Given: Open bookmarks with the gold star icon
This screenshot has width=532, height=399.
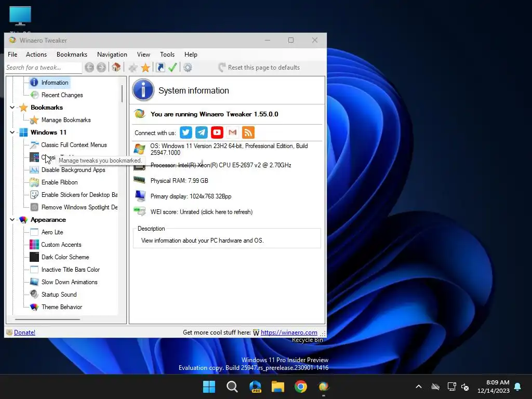Looking at the screenshot, I should pyautogui.click(x=145, y=68).
